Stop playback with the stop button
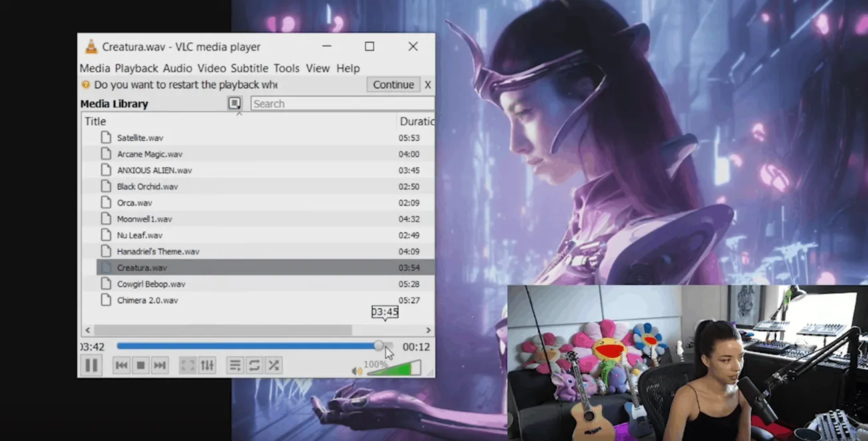 pyautogui.click(x=140, y=365)
